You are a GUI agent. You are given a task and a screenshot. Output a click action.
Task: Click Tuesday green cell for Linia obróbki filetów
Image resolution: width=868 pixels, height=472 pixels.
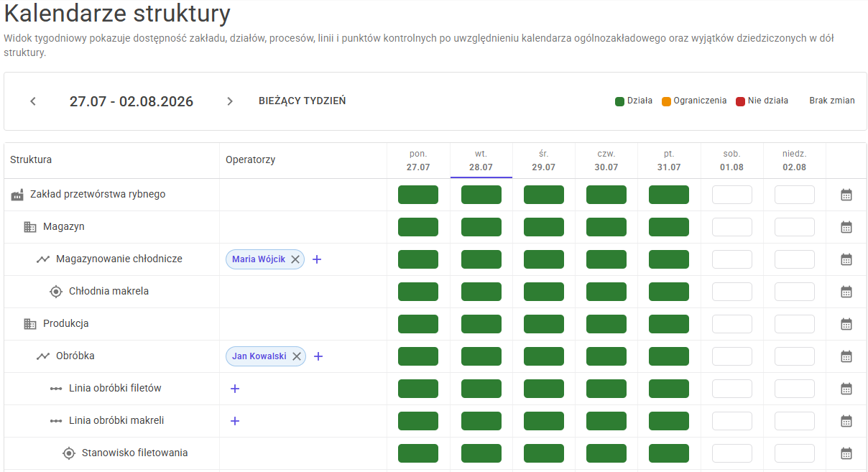tap(481, 389)
